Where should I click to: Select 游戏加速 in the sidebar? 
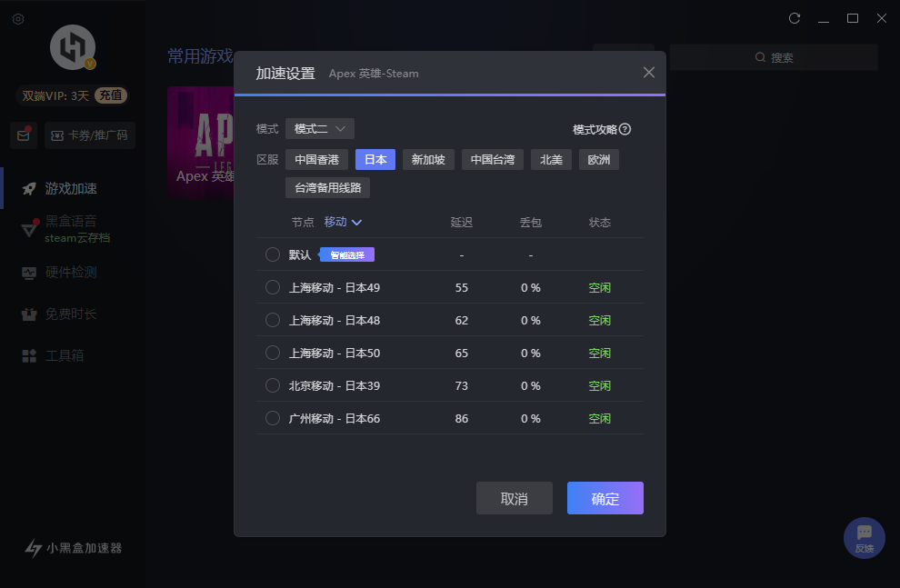point(71,188)
